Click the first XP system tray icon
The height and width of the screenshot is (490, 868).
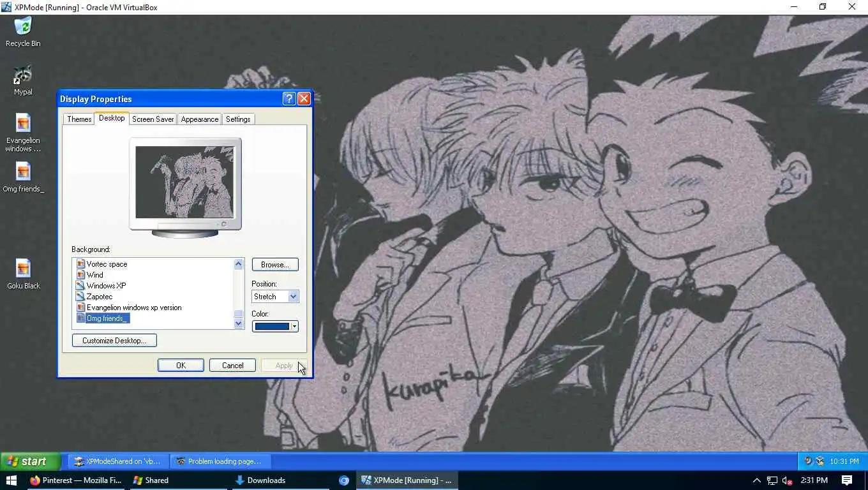(808, 461)
